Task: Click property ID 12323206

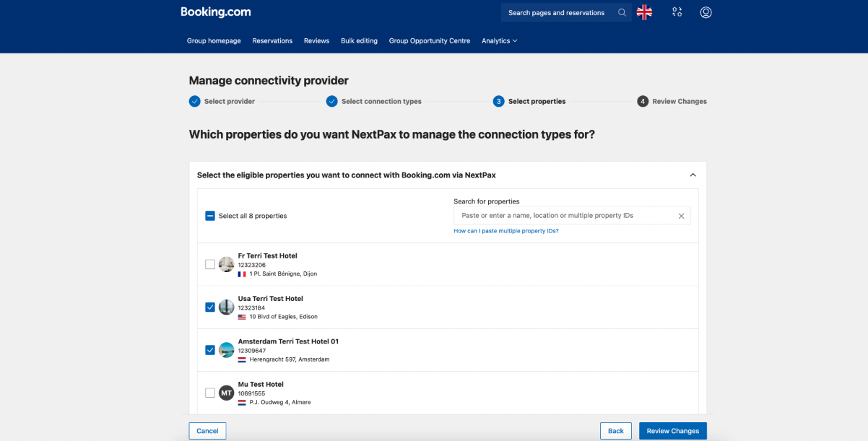Action: point(252,265)
